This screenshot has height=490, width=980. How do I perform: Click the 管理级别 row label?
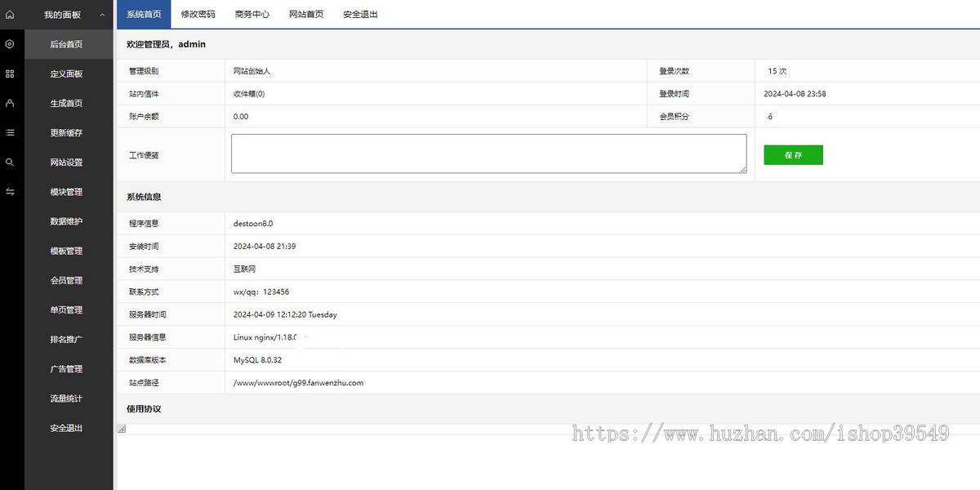pos(144,71)
